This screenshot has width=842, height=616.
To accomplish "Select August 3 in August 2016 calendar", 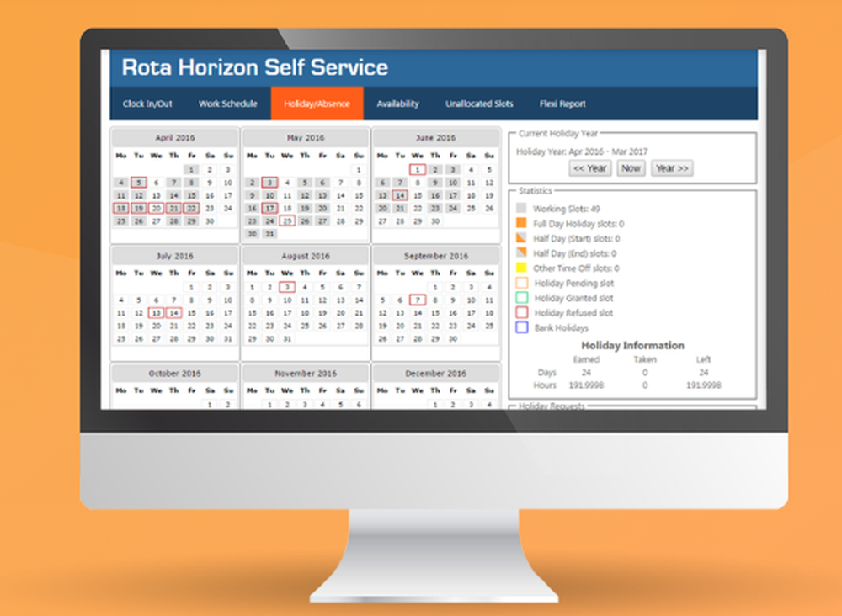I will coord(287,287).
